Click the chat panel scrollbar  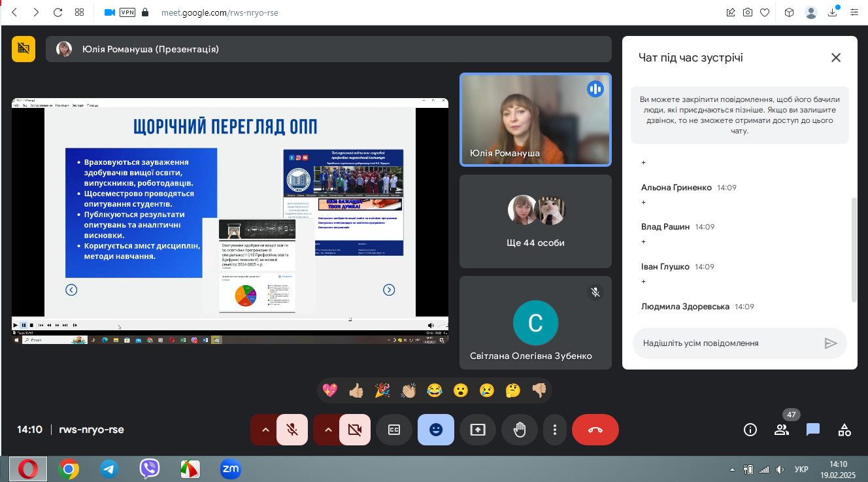pos(853,249)
